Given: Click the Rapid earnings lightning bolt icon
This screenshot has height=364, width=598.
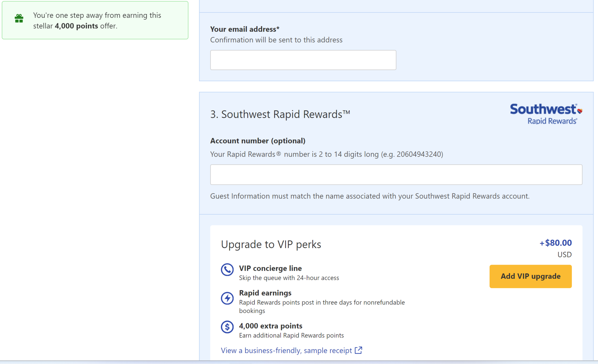Looking at the screenshot, I should [227, 298].
